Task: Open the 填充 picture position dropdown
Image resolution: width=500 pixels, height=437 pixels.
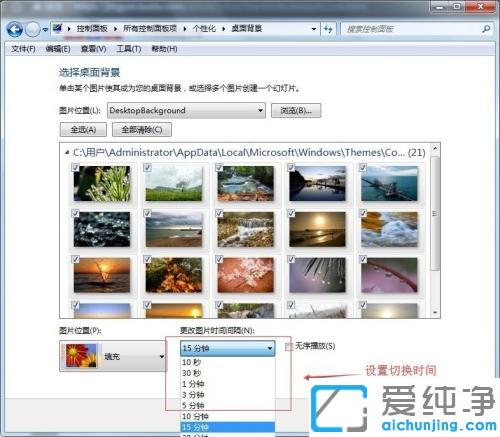Action: click(x=113, y=356)
